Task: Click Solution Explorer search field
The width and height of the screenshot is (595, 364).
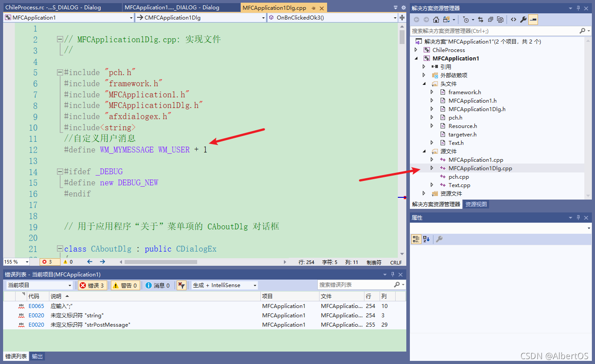Action: (x=494, y=31)
